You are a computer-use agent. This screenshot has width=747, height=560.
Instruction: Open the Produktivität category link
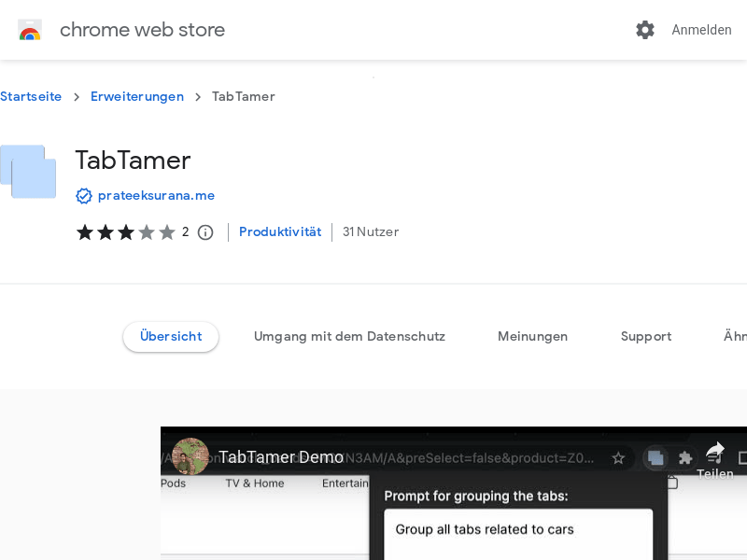point(280,231)
